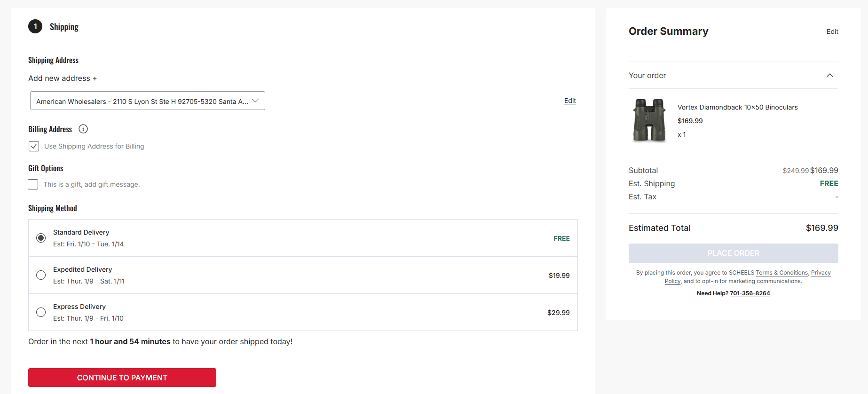The image size is (868, 394).
Task: Click the $19.99 Expedited Delivery price
Action: coord(559,276)
